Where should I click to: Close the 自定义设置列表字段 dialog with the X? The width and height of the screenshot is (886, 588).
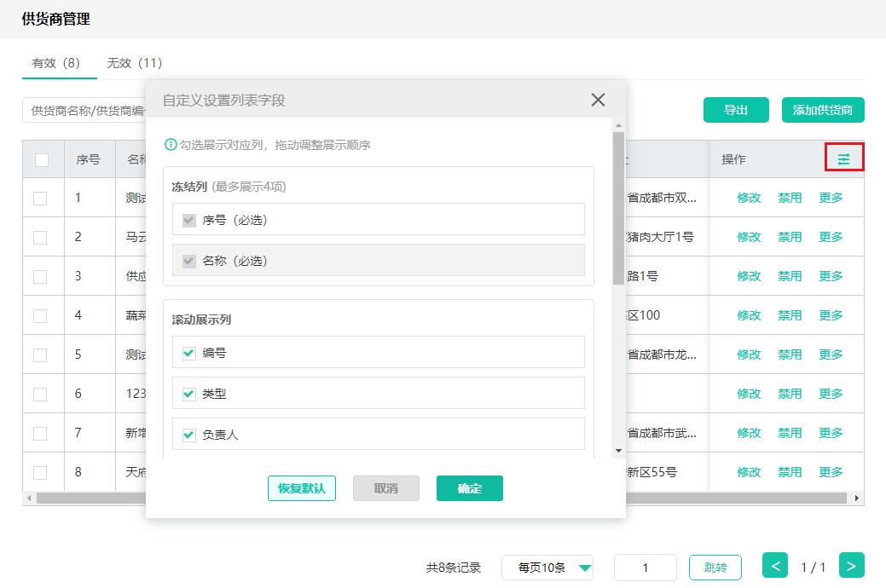tap(597, 100)
